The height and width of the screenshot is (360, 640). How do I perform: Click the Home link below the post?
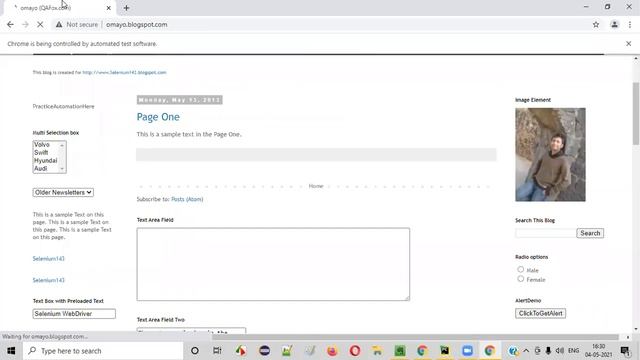(316, 186)
